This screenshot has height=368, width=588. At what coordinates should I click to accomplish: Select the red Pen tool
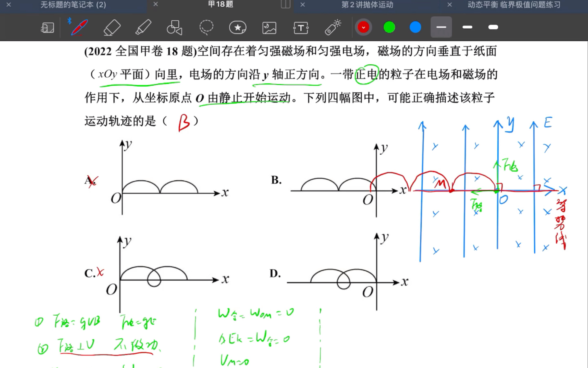(x=79, y=27)
